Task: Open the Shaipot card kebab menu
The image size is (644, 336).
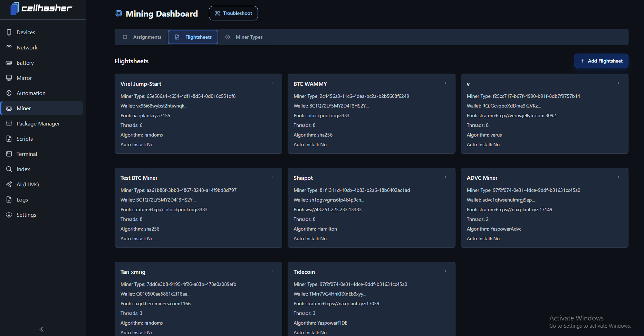Action: click(445, 178)
